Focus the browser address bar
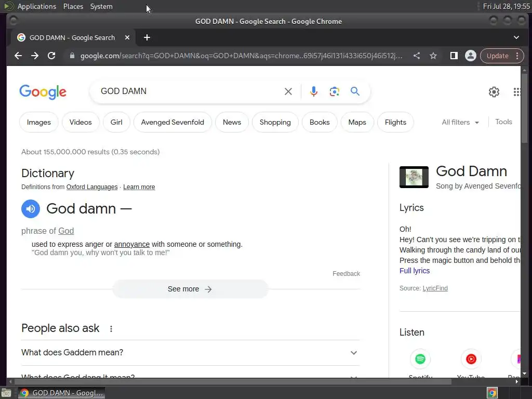 coord(241,56)
